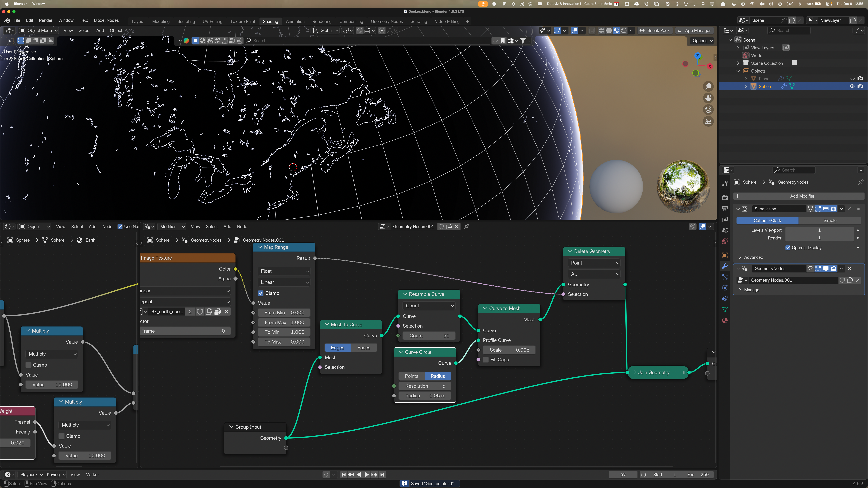Toggle Clamp checkbox in Map Range node
This screenshot has width=868, height=488.
[x=261, y=293]
